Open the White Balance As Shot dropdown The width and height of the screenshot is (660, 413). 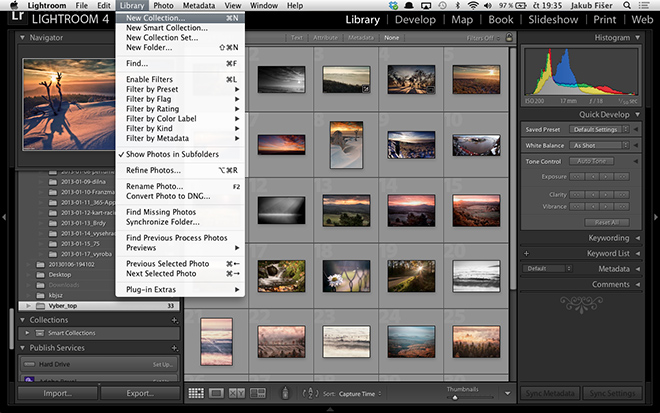[x=600, y=145]
